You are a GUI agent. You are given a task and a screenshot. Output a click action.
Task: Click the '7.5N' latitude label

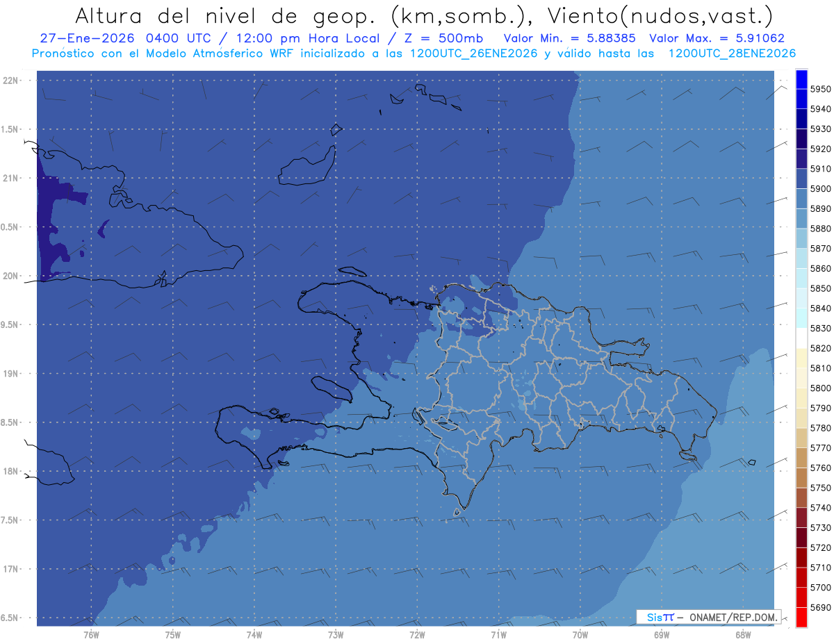click(10, 520)
